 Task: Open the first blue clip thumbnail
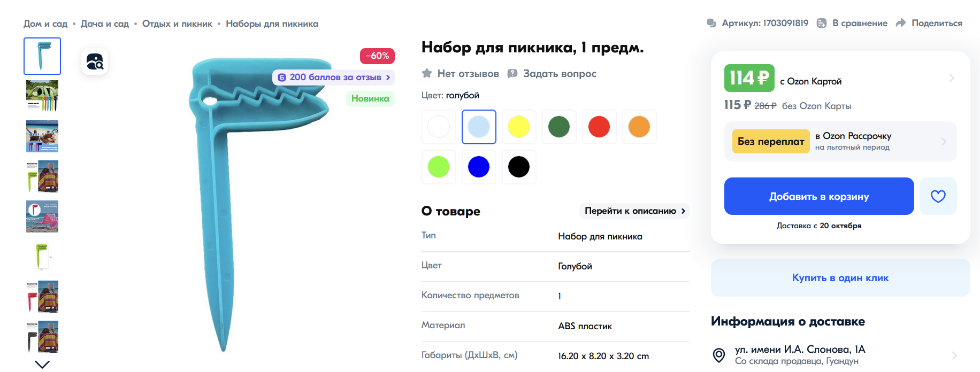[42, 56]
